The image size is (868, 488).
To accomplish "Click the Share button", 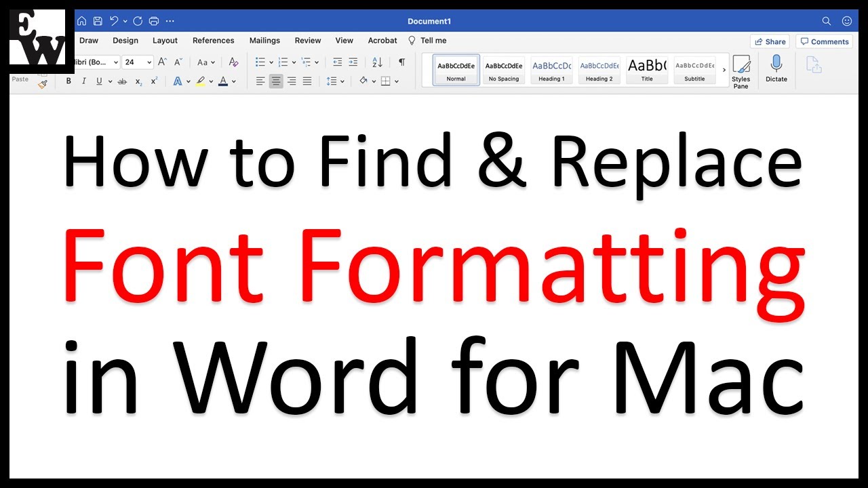I will pos(770,41).
